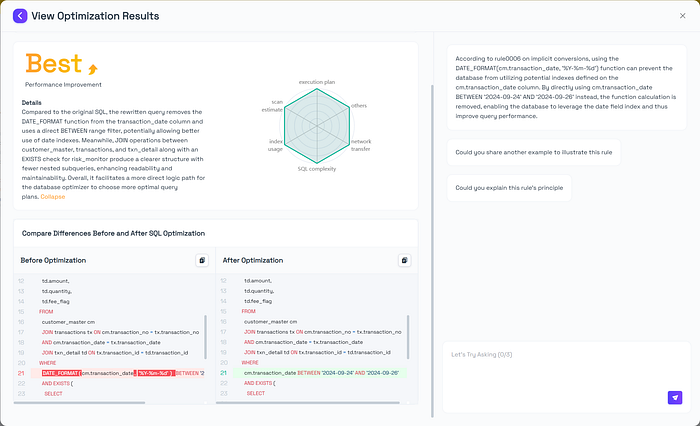Click JOIN transactions line 17 in After panel
Screen dimensions: 700x426
[323, 332]
